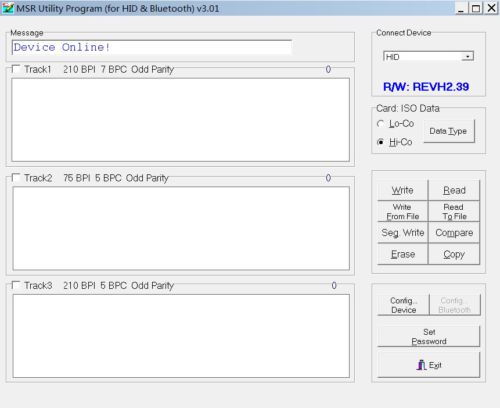Click the Data Type button
Screen dimensions: 500x408
[449, 131]
